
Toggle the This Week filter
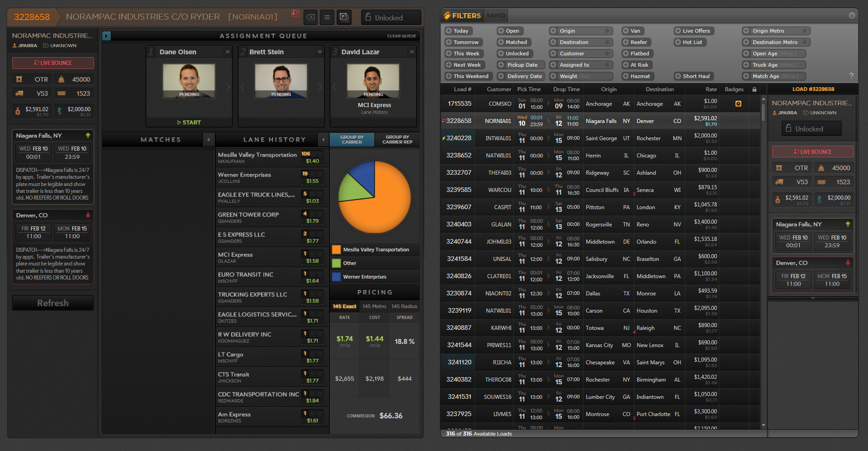(x=464, y=54)
